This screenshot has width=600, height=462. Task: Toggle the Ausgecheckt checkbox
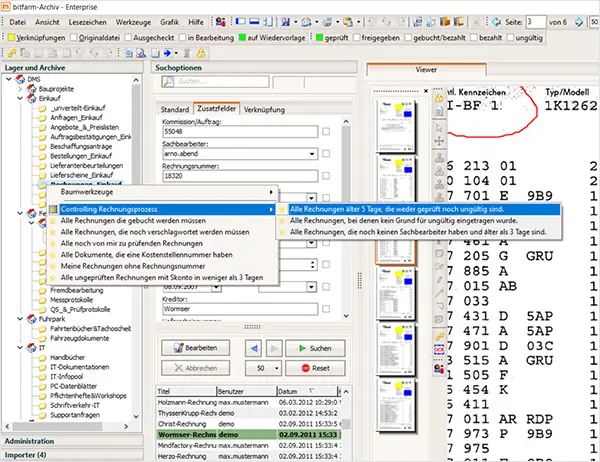coord(128,38)
